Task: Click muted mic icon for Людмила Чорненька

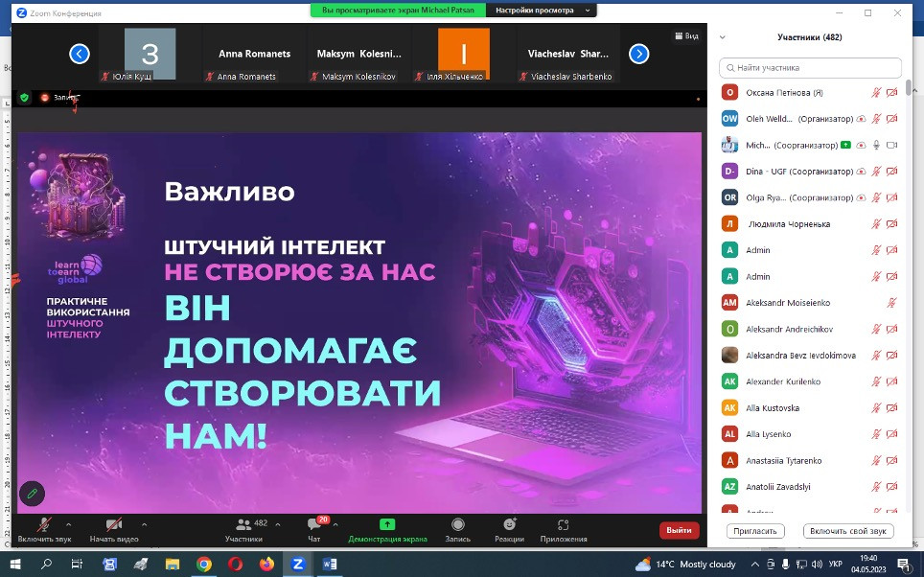Action: 876,224
